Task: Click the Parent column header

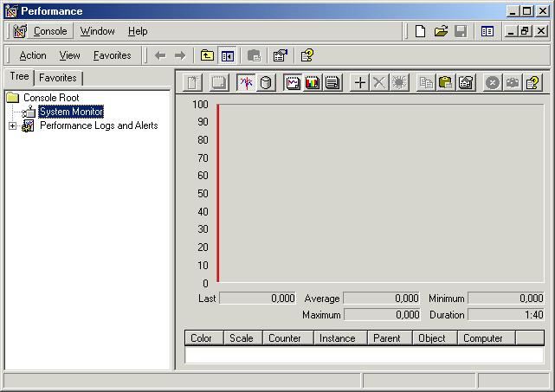Action: pos(390,338)
